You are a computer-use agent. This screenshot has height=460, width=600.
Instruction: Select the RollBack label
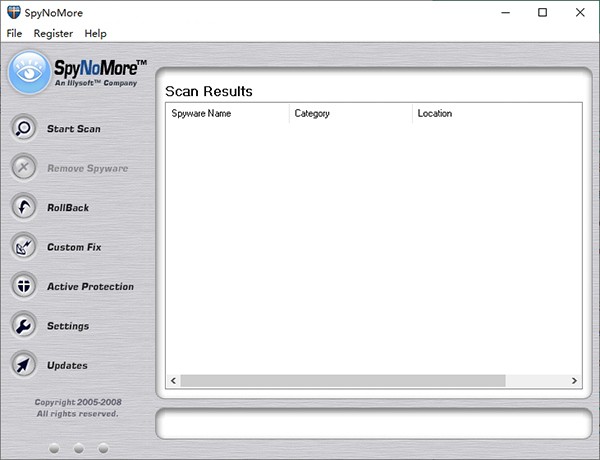(x=68, y=208)
